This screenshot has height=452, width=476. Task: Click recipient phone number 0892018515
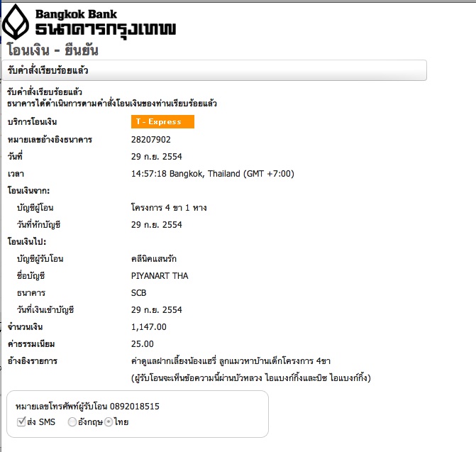(135, 406)
